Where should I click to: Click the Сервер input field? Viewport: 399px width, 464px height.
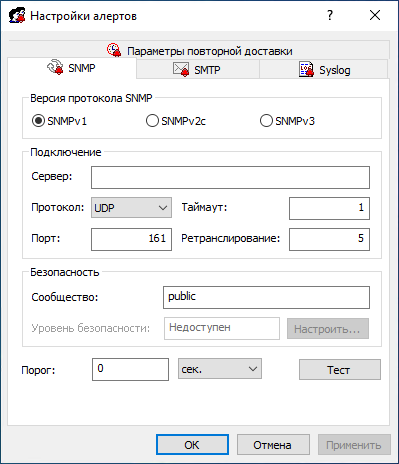230,177
